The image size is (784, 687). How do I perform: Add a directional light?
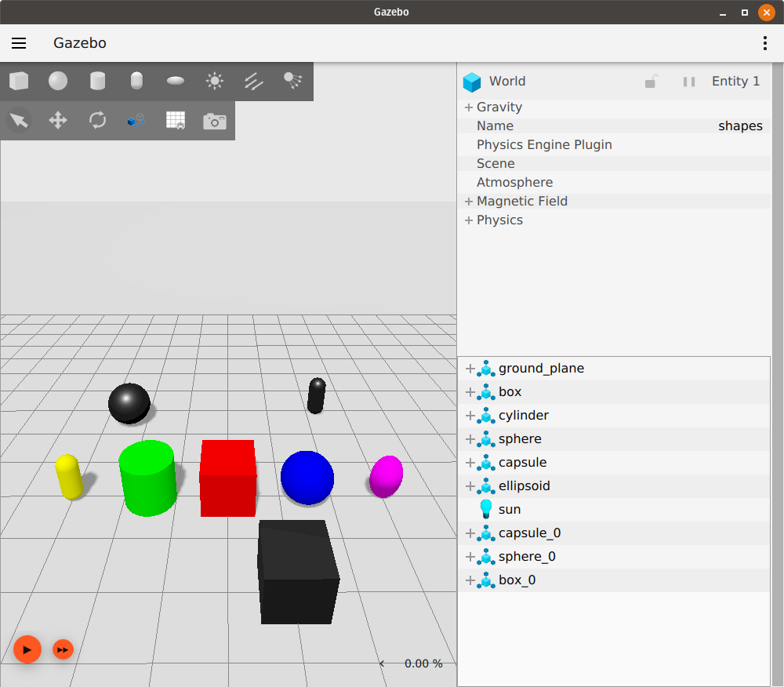(x=254, y=81)
